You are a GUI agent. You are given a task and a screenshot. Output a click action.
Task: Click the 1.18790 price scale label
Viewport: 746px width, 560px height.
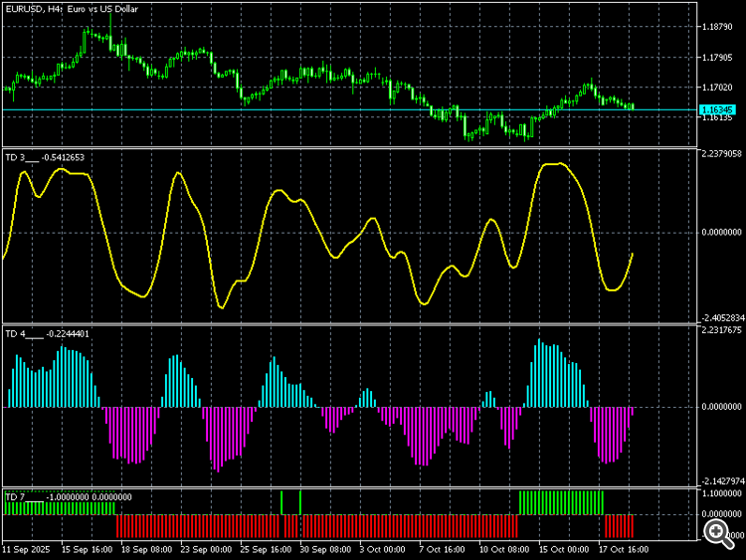[717, 27]
